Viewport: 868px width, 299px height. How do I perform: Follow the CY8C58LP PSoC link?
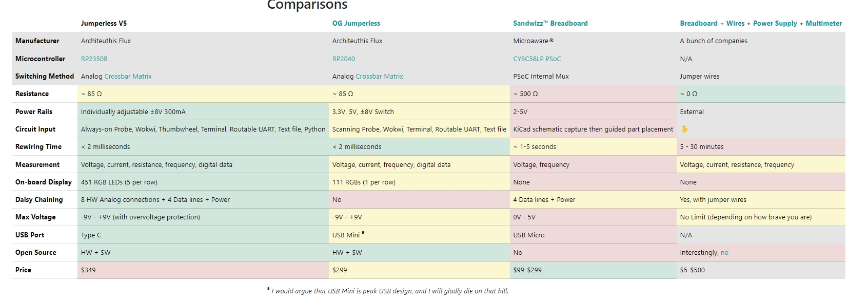[x=537, y=59]
